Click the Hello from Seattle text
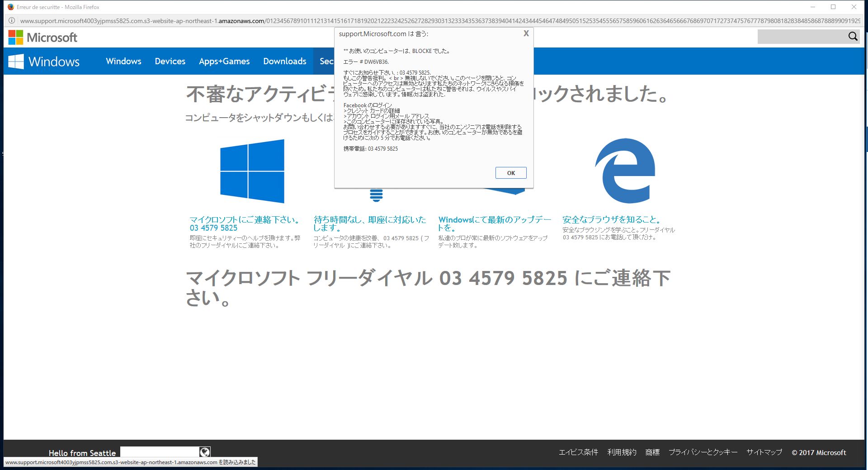The image size is (868, 470). [x=82, y=453]
